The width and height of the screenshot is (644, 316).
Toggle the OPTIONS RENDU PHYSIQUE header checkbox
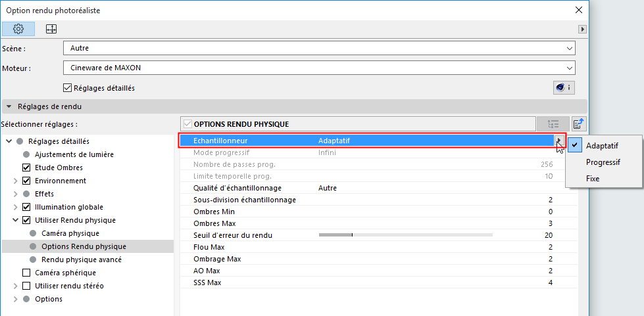(x=187, y=124)
